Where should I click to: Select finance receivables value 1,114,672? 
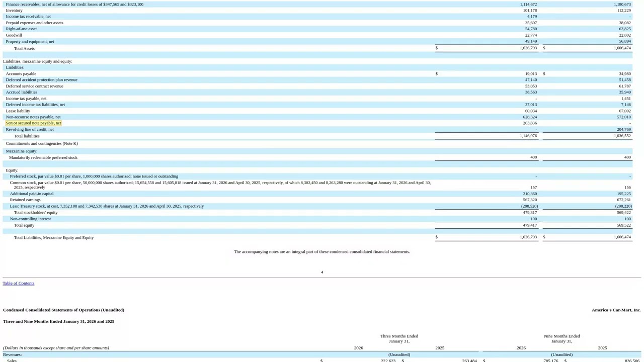(528, 5)
